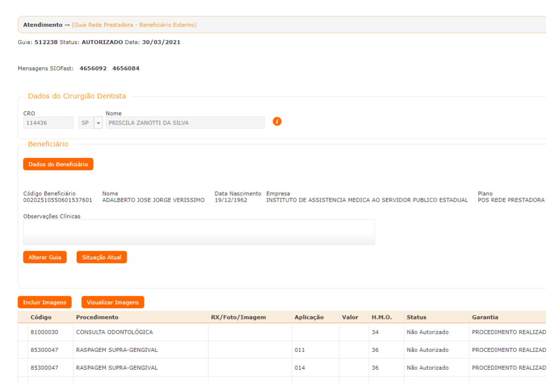
Task: Sort by the Código column header
Action: click(x=41, y=317)
